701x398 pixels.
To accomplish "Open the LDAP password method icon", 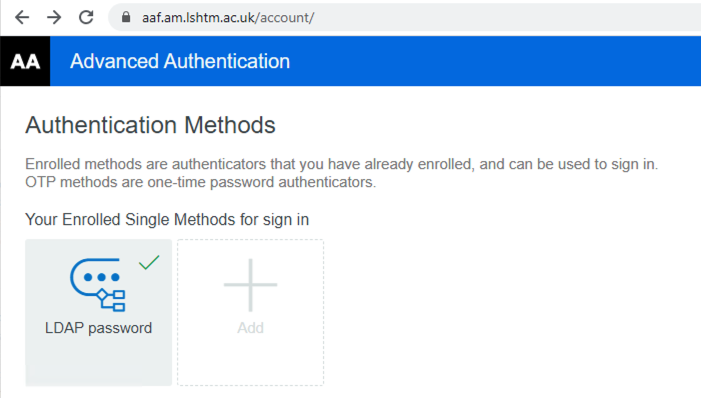I will pos(97,284).
